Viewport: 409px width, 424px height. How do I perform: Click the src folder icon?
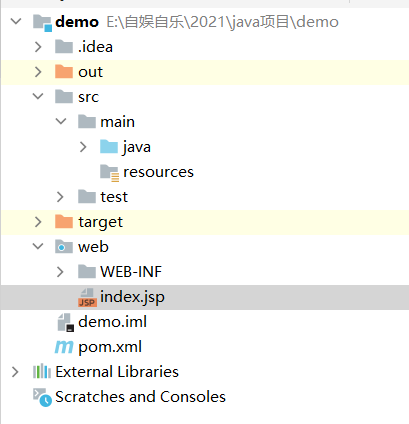point(64,96)
